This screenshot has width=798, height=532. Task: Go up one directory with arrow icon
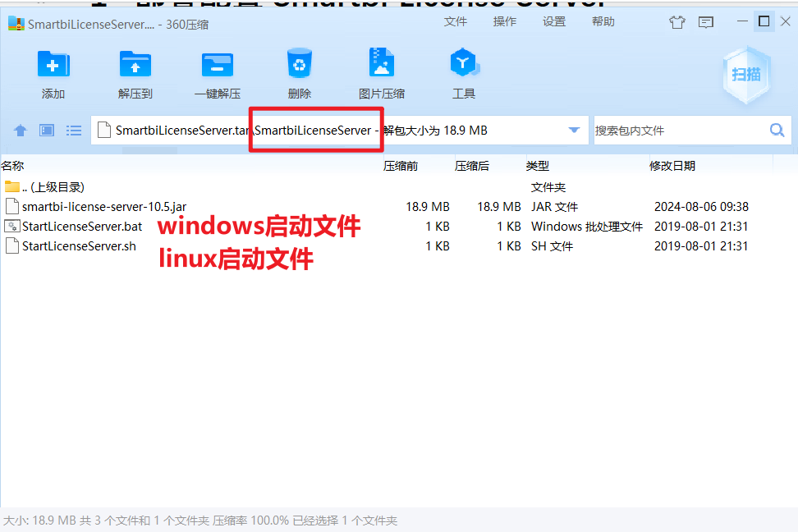(21, 131)
